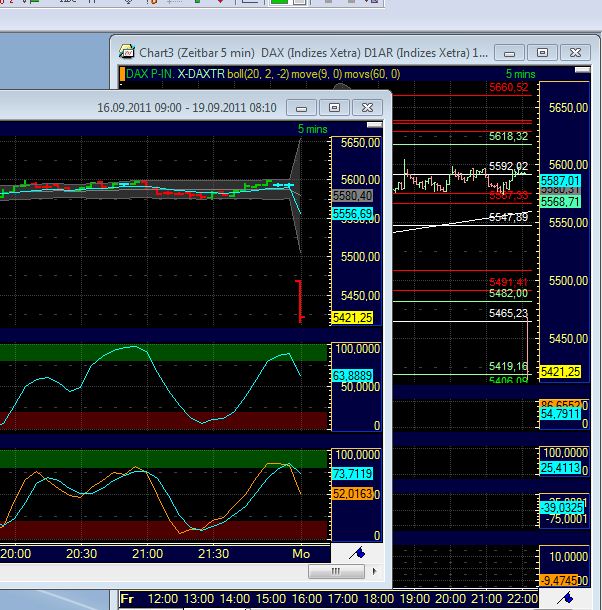The image size is (602, 610).
Task: Minimize the front chart window dated 16.09.2011
Action: [301, 108]
